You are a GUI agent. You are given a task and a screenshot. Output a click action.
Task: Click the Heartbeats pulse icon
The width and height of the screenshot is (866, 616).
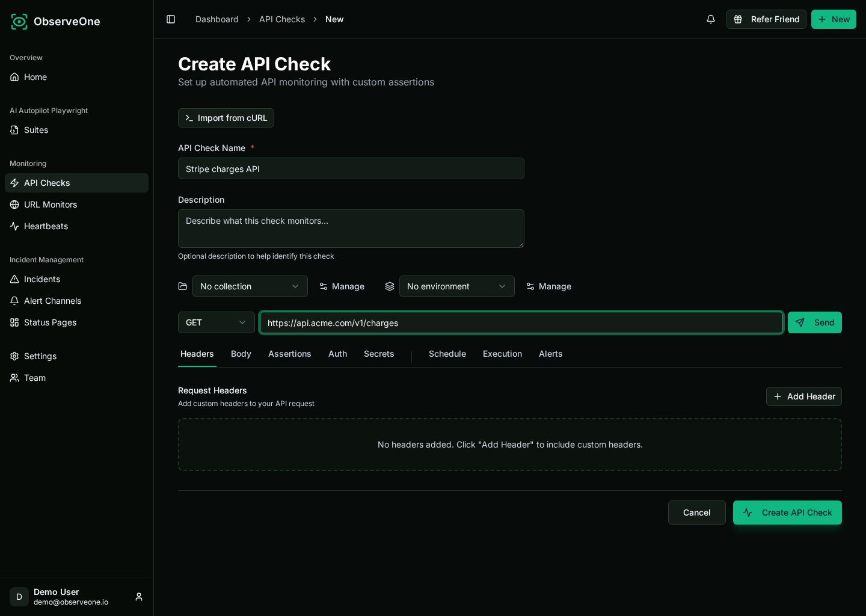[x=14, y=226]
